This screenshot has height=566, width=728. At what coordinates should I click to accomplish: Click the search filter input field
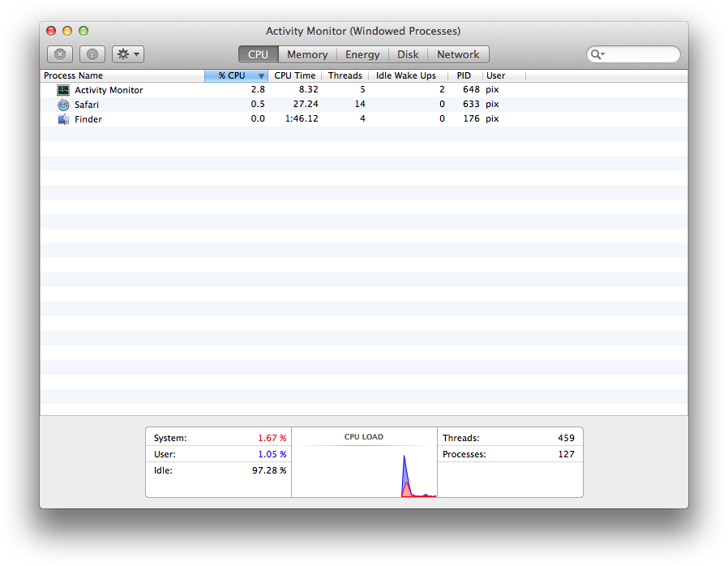tap(640, 54)
